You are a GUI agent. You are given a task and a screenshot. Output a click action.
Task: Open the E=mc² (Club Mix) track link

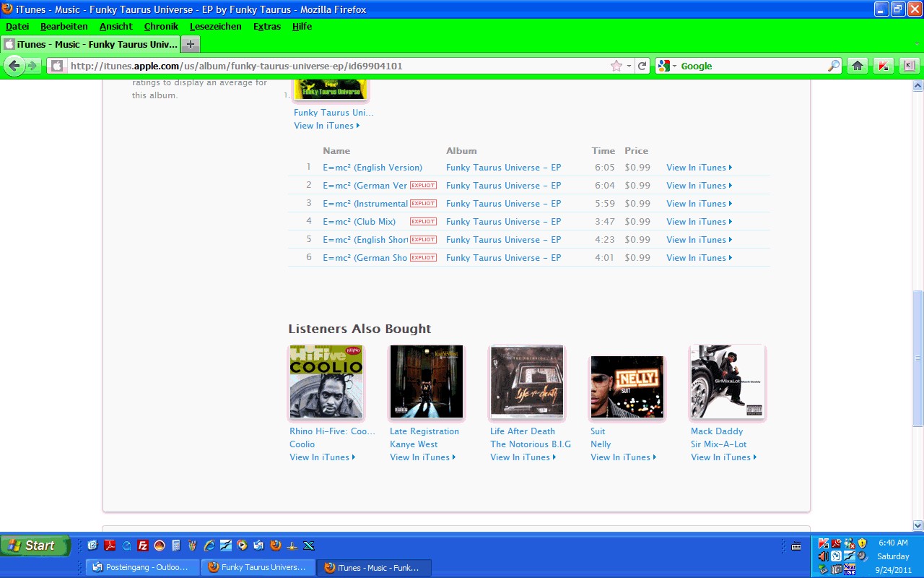click(359, 222)
